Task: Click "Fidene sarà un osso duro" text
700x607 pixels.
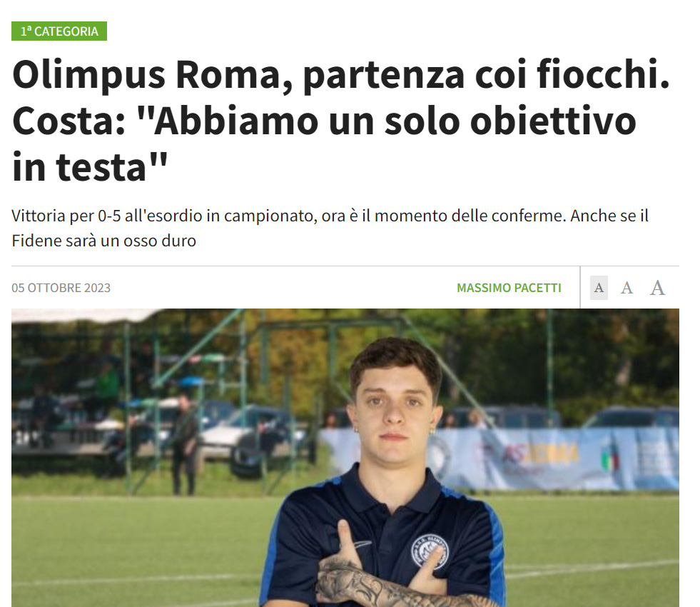Action: point(104,241)
